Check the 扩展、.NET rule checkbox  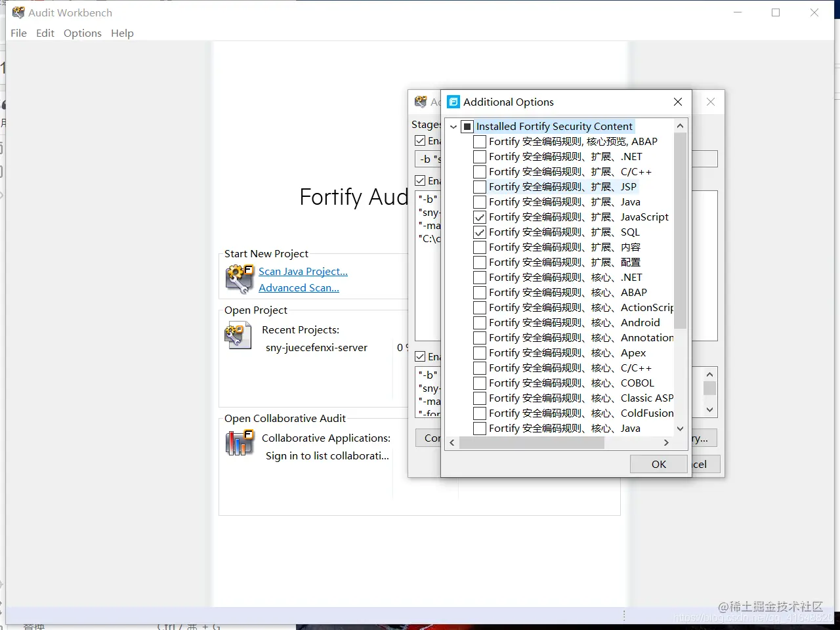480,156
